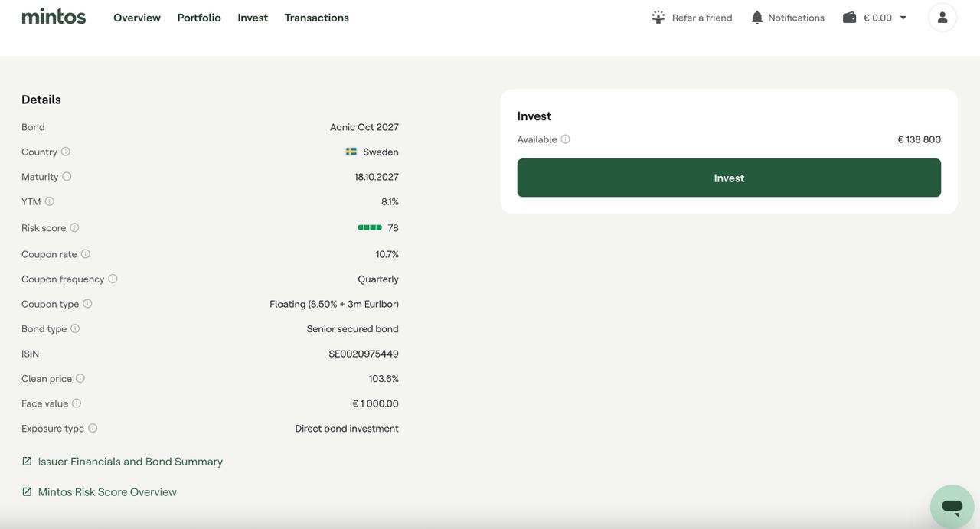Show info tooltip for Available amount
Image resolution: width=980 pixels, height=529 pixels.
(565, 139)
